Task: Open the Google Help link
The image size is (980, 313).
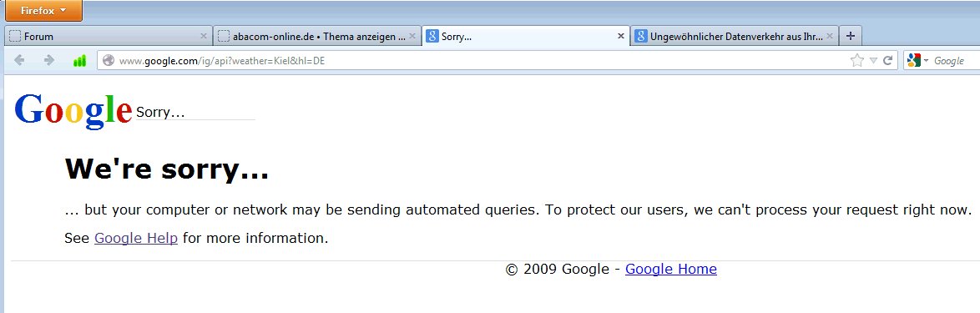Action: (x=135, y=238)
